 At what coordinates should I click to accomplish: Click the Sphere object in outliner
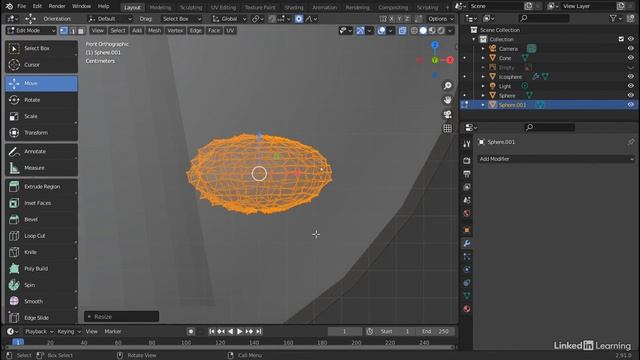tap(507, 96)
